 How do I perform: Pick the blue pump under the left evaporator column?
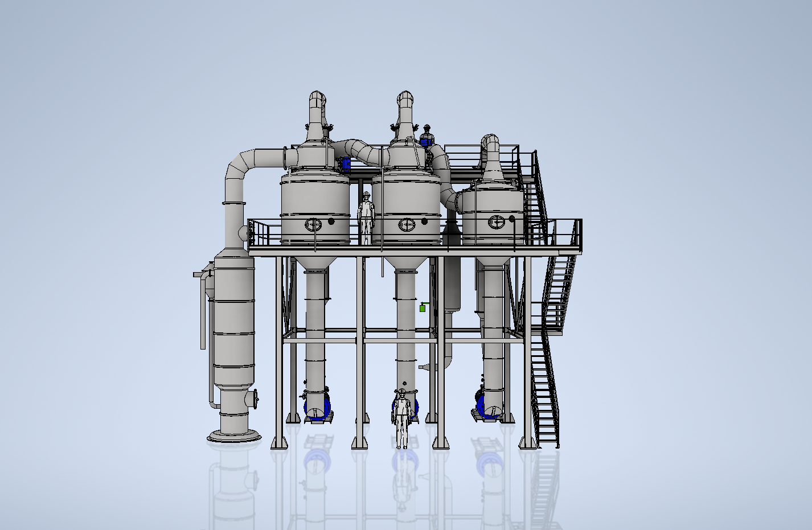(317, 406)
